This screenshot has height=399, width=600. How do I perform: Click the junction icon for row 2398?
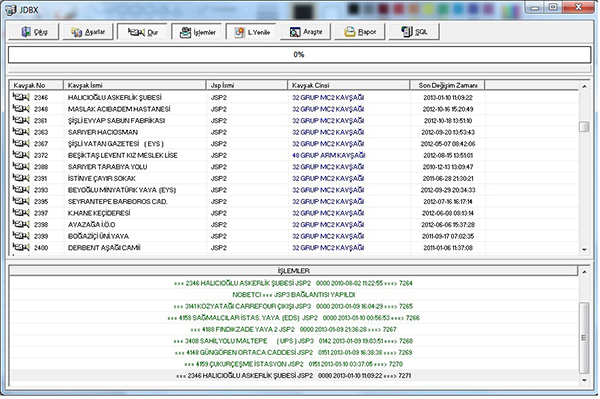[x=21, y=224]
